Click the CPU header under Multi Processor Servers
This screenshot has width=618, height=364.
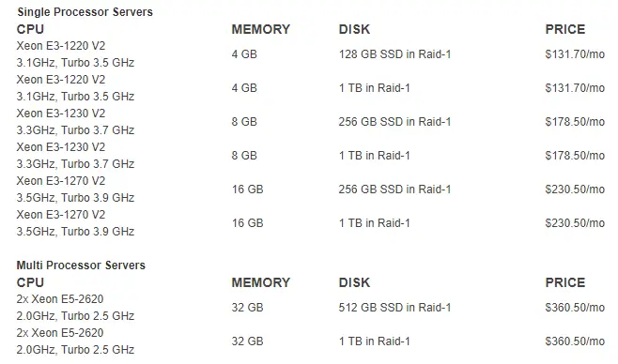click(30, 282)
